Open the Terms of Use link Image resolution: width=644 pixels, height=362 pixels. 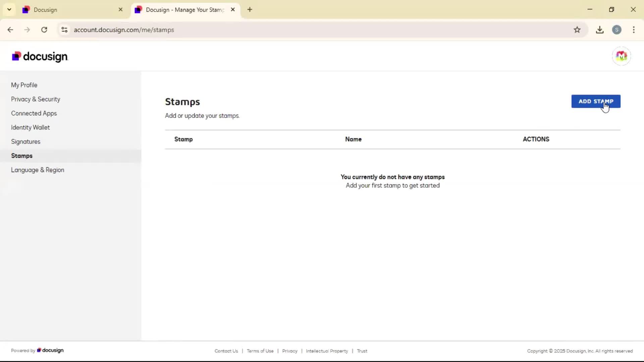[260, 351]
